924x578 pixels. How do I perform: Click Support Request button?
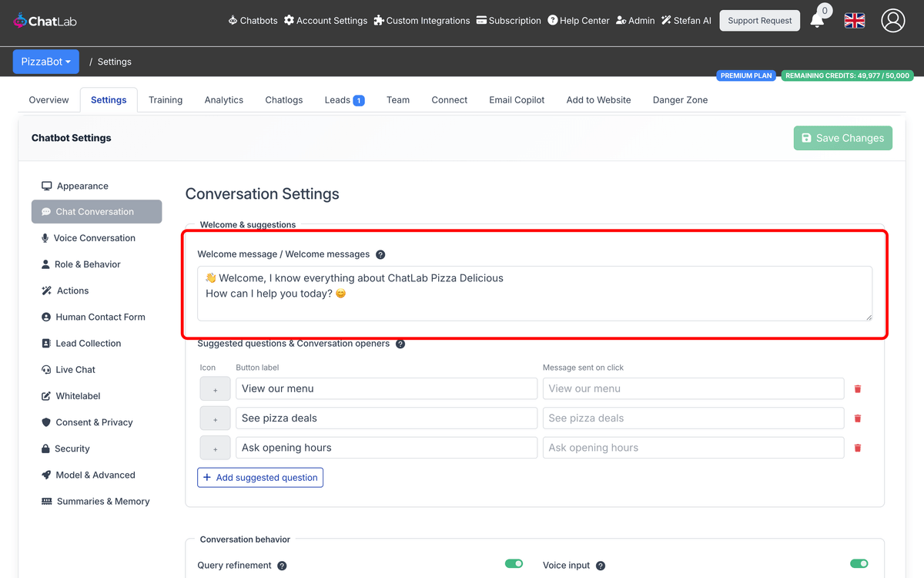click(760, 21)
